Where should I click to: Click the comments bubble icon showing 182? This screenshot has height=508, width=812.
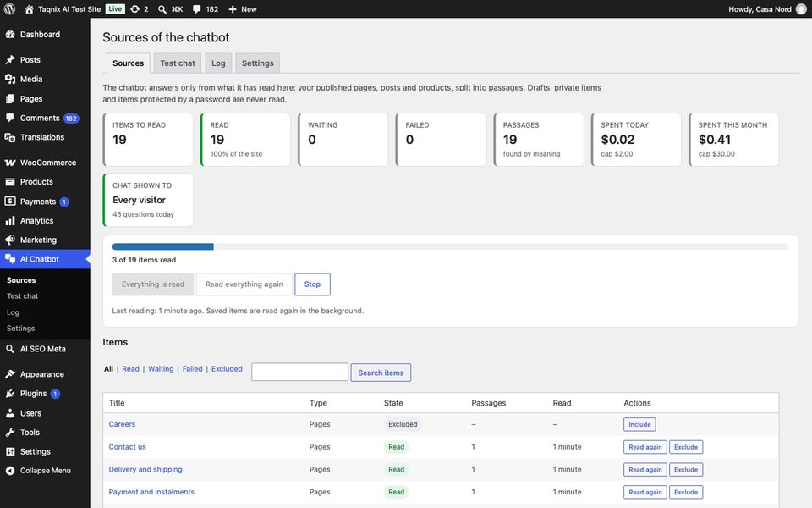pos(196,9)
